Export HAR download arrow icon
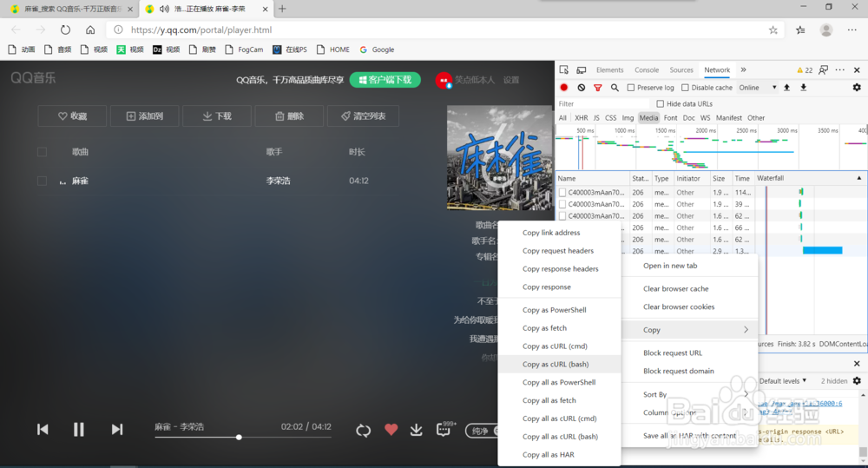This screenshot has height=468, width=868. pyautogui.click(x=803, y=88)
